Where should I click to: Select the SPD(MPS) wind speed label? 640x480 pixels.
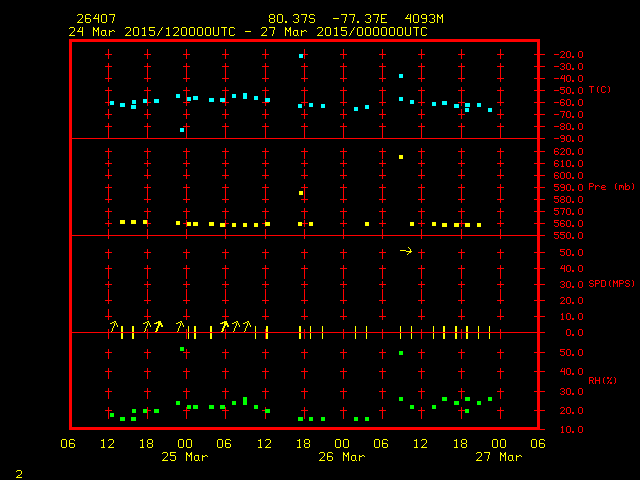[x=610, y=284]
